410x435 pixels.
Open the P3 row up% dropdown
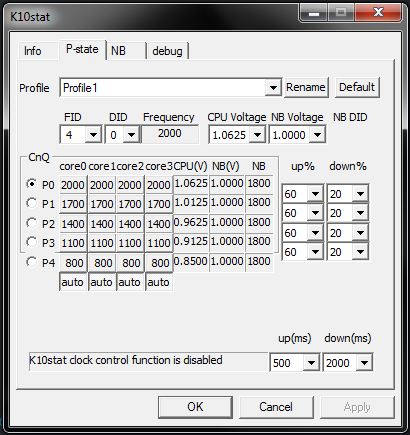pos(315,252)
